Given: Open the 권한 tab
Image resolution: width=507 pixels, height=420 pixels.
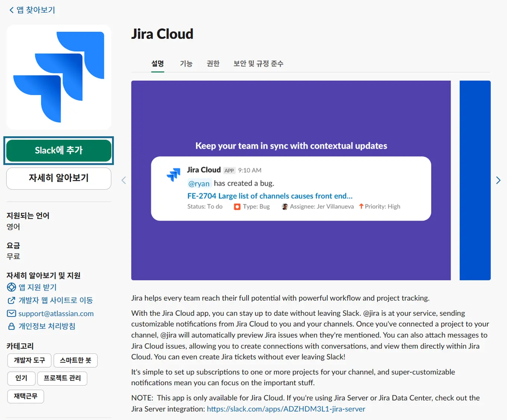Looking at the screenshot, I should tap(213, 63).
